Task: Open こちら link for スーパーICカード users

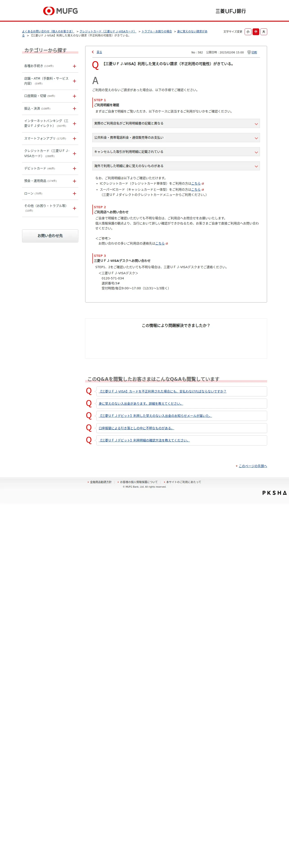Action: [196, 190]
